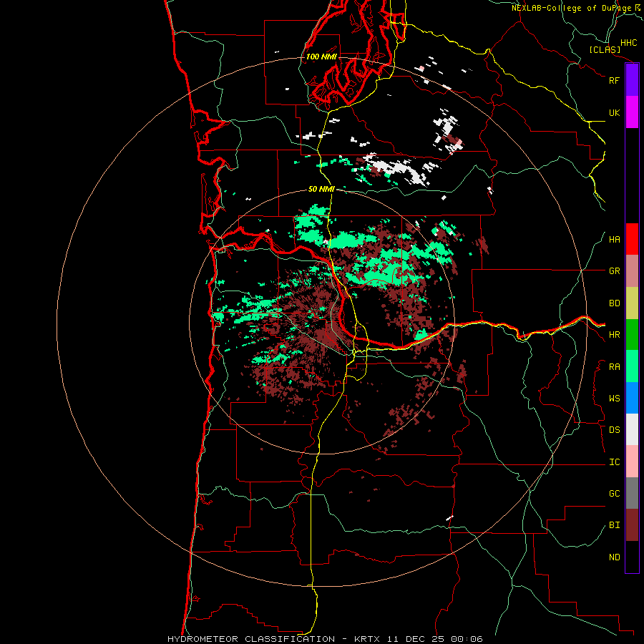
Task: Click the BI legend label
Action: [615, 525]
